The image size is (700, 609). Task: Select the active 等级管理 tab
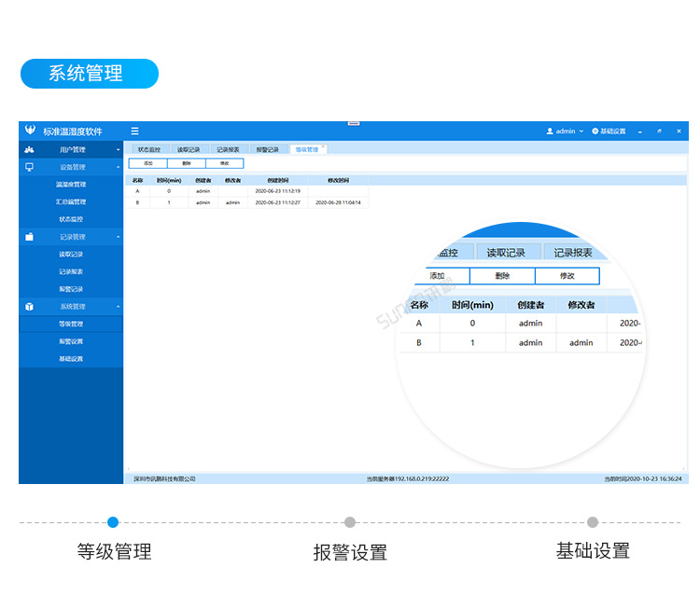pyautogui.click(x=307, y=149)
